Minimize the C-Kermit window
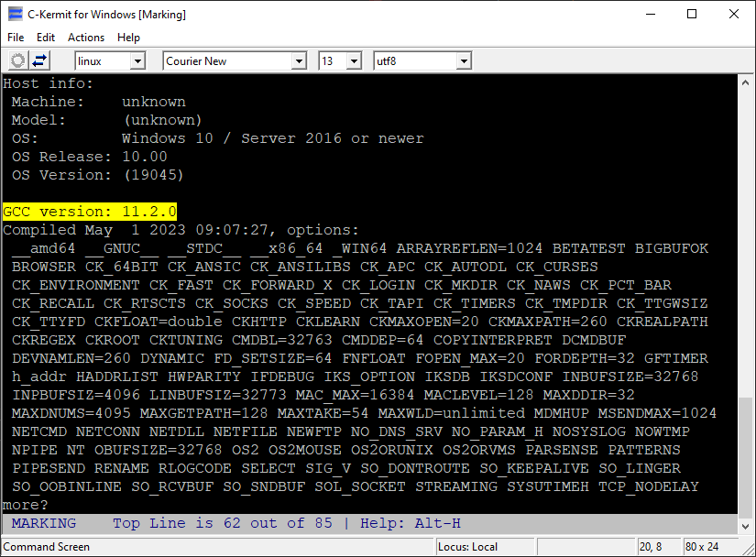Viewport: 756px width, 557px height. pyautogui.click(x=651, y=14)
